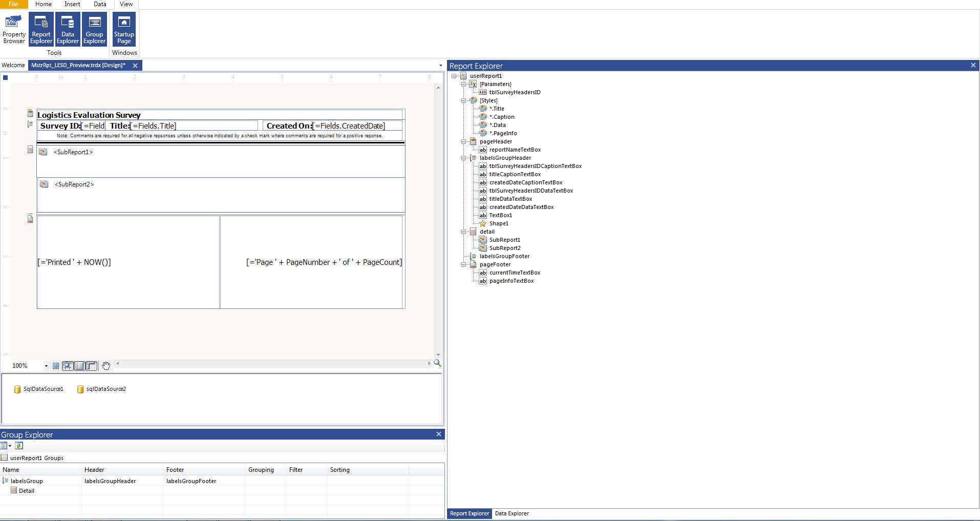Switch to the Data ribbon tab
The width and height of the screenshot is (980, 521).
100,4
